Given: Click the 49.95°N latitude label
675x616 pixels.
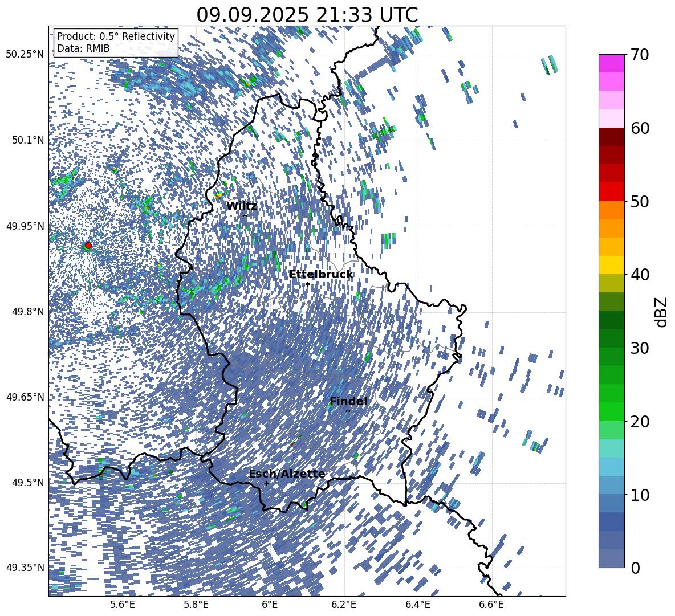Looking at the screenshot, I should [25, 226].
